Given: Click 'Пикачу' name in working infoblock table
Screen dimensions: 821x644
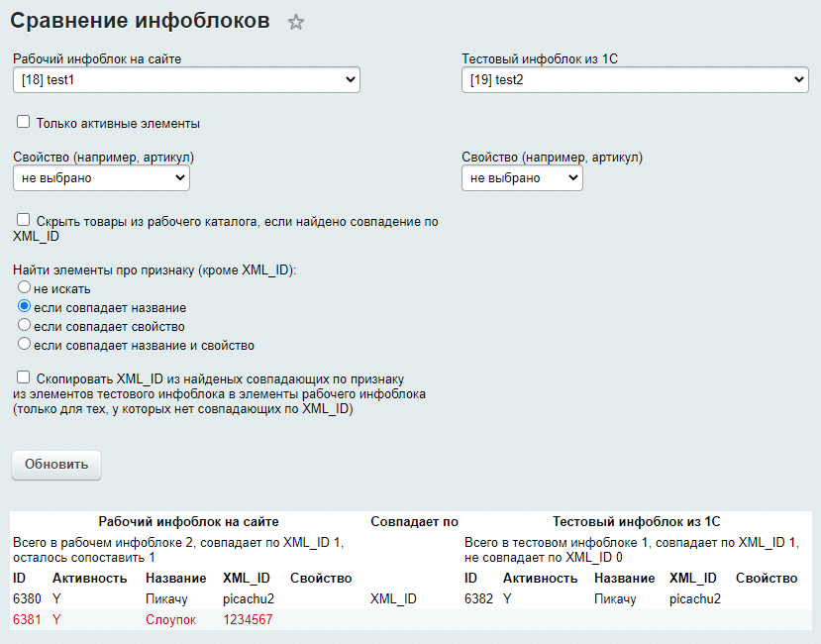Looking at the screenshot, I should [x=166, y=598].
